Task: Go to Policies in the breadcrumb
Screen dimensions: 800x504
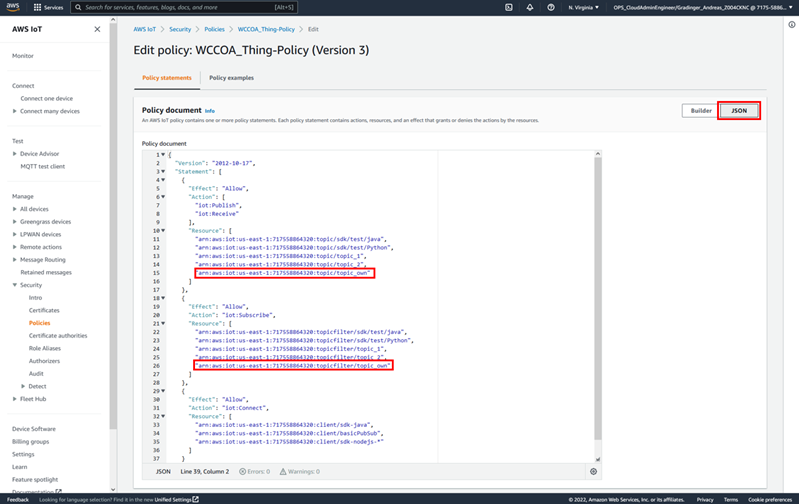Action: pyautogui.click(x=215, y=30)
